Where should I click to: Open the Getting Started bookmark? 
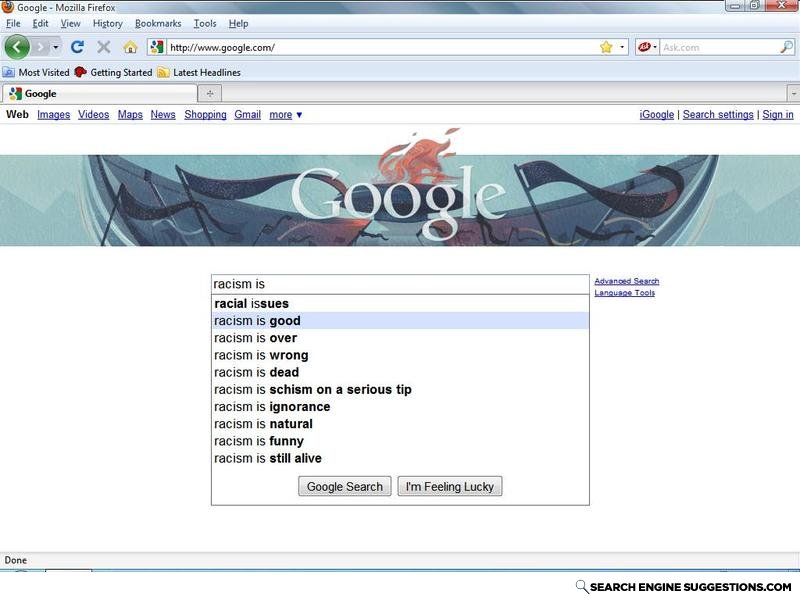[x=113, y=72]
